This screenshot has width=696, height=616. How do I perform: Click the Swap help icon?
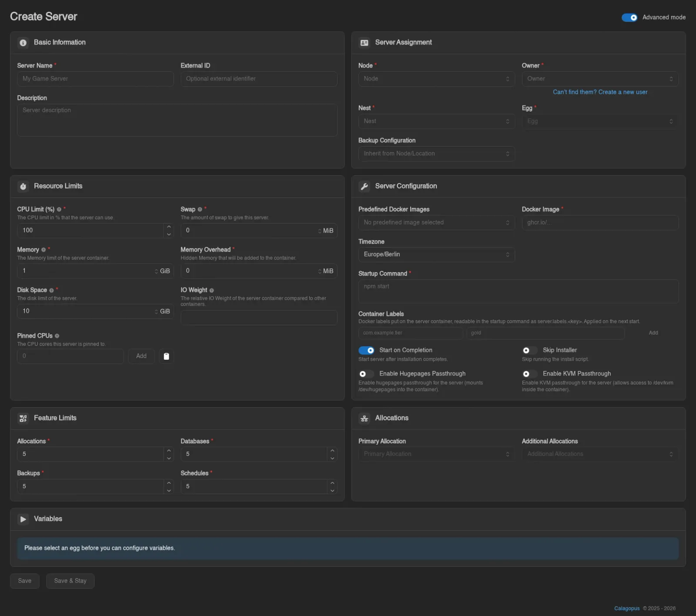pyautogui.click(x=200, y=210)
